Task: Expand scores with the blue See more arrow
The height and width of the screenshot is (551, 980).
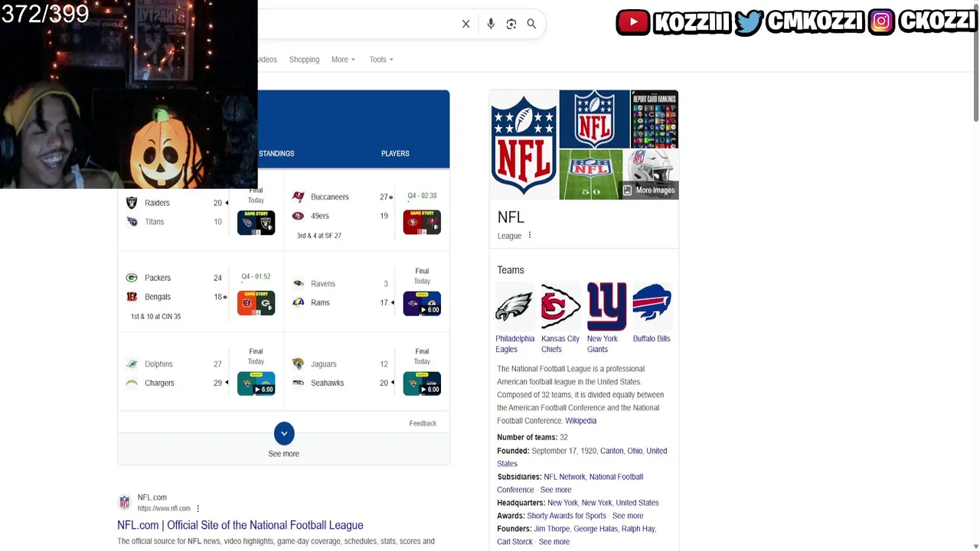Action: [283, 433]
